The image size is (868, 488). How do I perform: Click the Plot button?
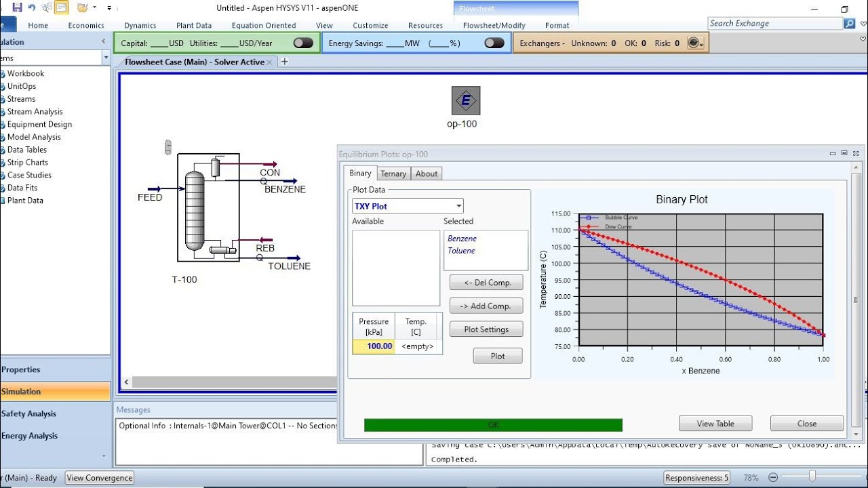click(x=498, y=356)
